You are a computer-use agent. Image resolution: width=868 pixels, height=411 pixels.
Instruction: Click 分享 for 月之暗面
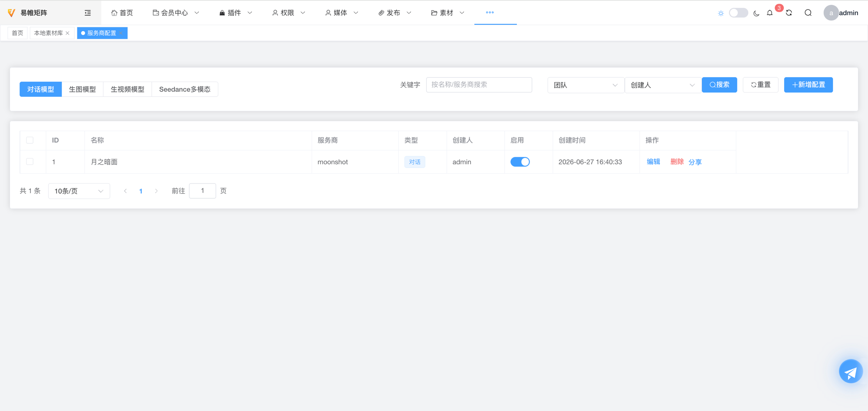point(695,162)
